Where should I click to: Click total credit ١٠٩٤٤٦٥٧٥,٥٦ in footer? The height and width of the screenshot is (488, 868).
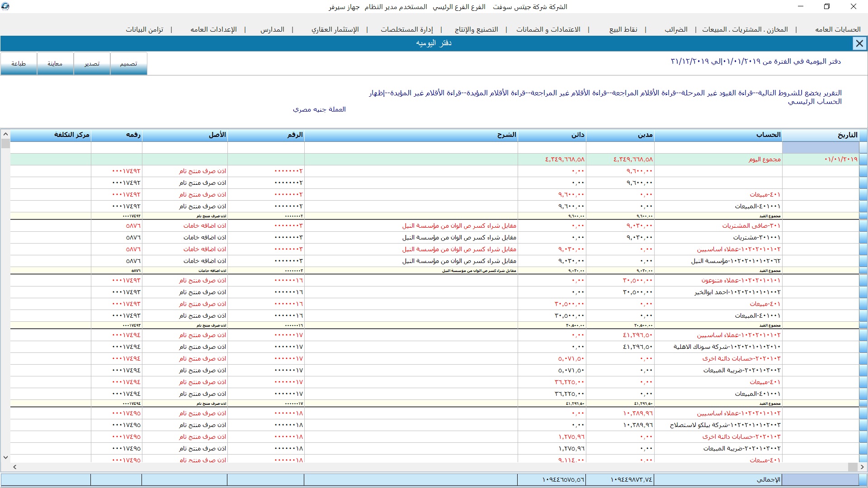point(563,479)
